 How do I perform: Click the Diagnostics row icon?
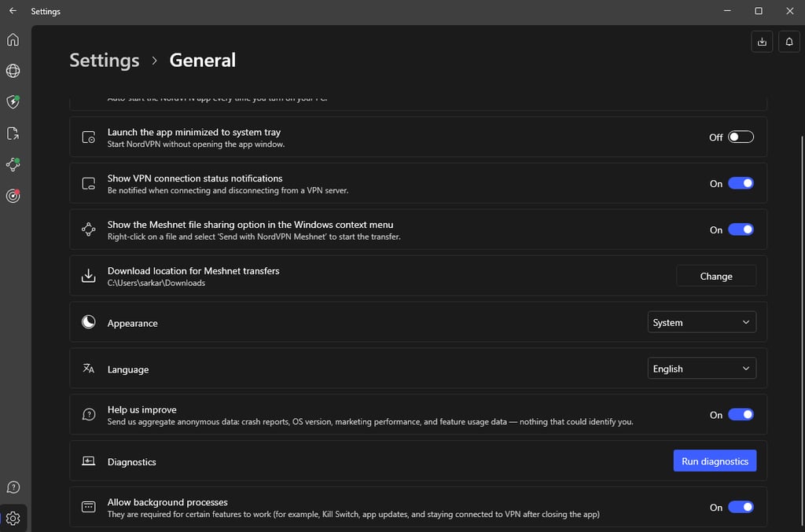click(x=88, y=460)
